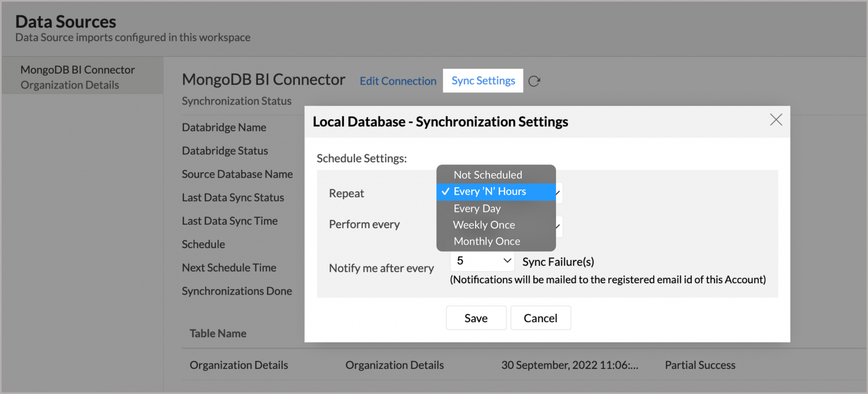
Task: Pick Monthly Once for the schedule
Action: coord(486,241)
